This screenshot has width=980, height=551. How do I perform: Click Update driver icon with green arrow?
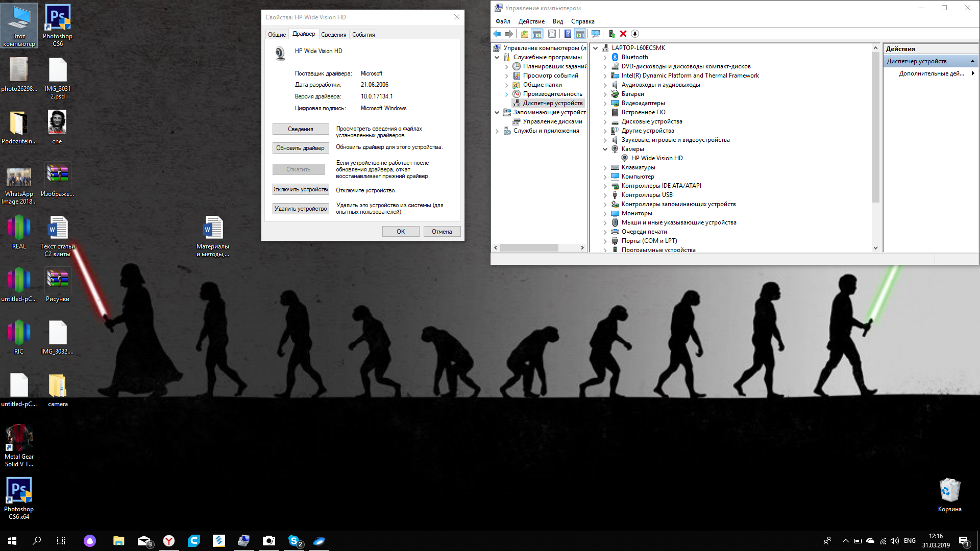point(611,34)
